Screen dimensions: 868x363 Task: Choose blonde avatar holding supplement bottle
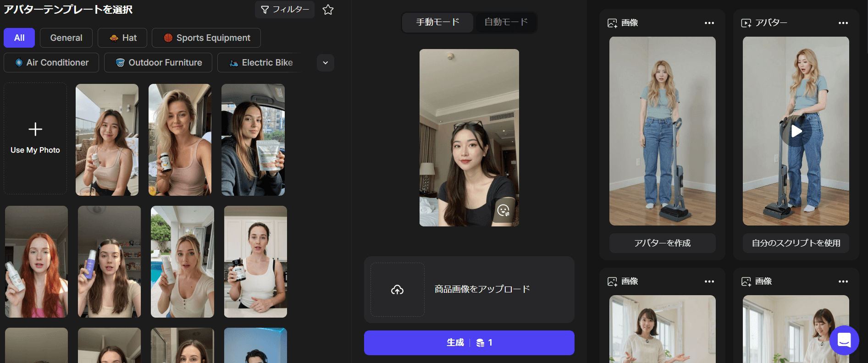pos(180,140)
